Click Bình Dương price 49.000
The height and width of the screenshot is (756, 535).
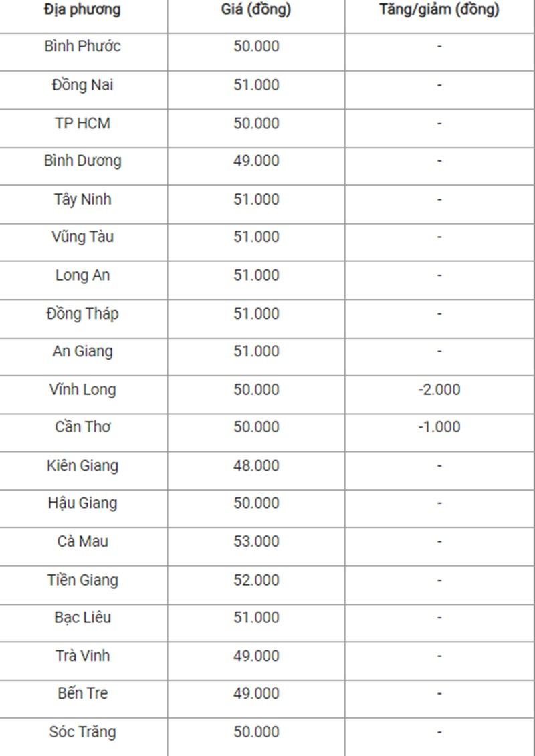pyautogui.click(x=256, y=160)
